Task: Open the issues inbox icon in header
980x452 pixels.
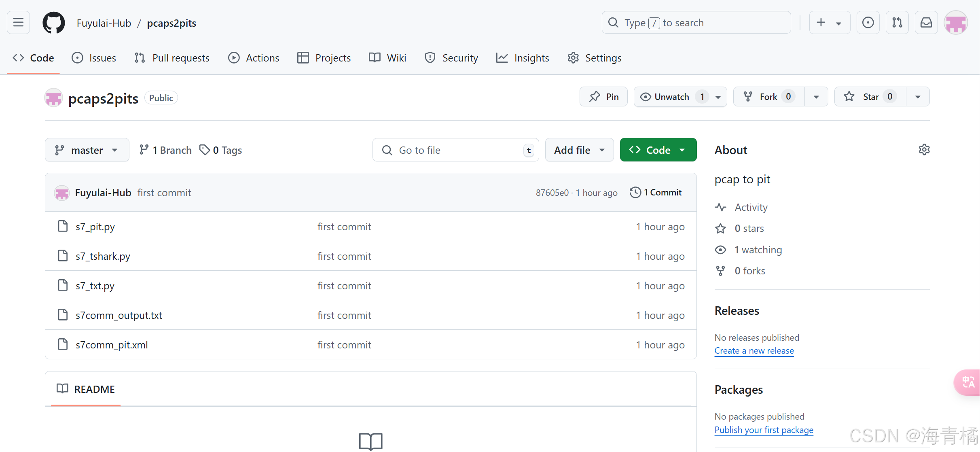Action: [x=868, y=23]
